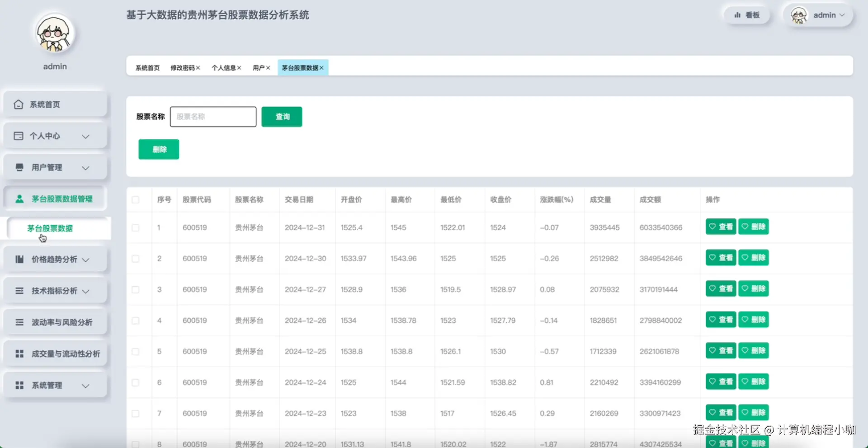Screen dimensions: 868x448
Task: Delete the row dated 2024-12-31
Action: pyautogui.click(x=754, y=226)
